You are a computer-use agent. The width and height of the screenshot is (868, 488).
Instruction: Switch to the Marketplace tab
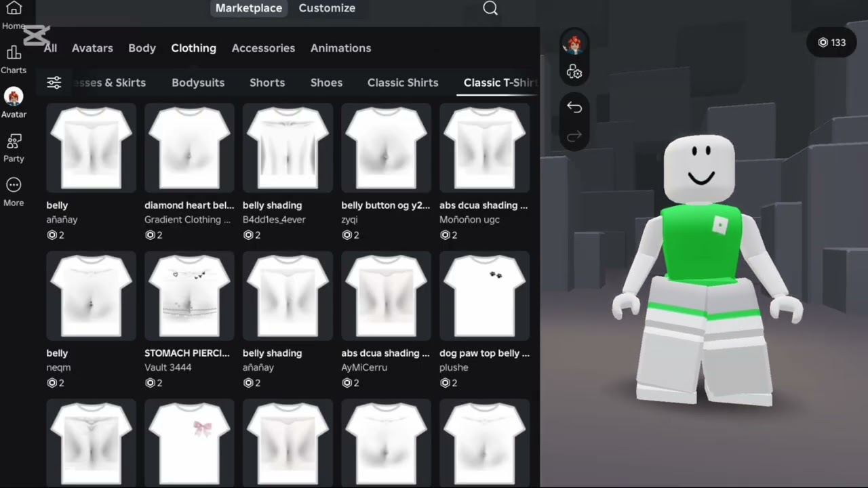point(249,8)
